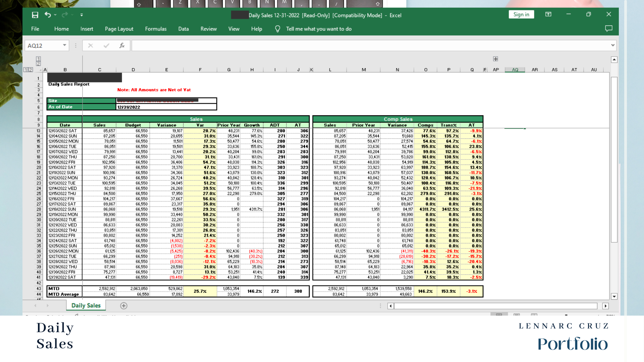The height and width of the screenshot is (362, 644).
Task: Expand the formula bar with chevron
Action: pyautogui.click(x=613, y=45)
